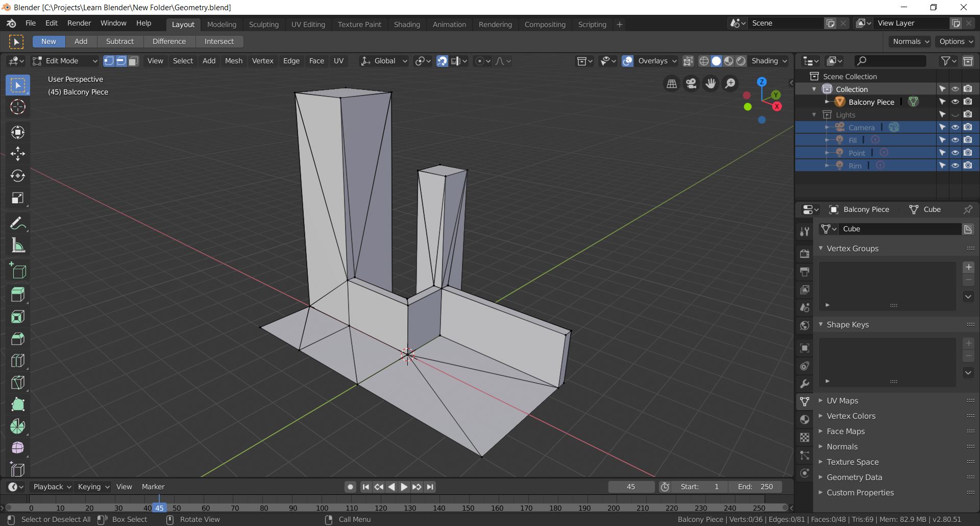The width and height of the screenshot is (980, 526).
Task: Switch to the Sculpting workspace tab
Action: pos(263,25)
